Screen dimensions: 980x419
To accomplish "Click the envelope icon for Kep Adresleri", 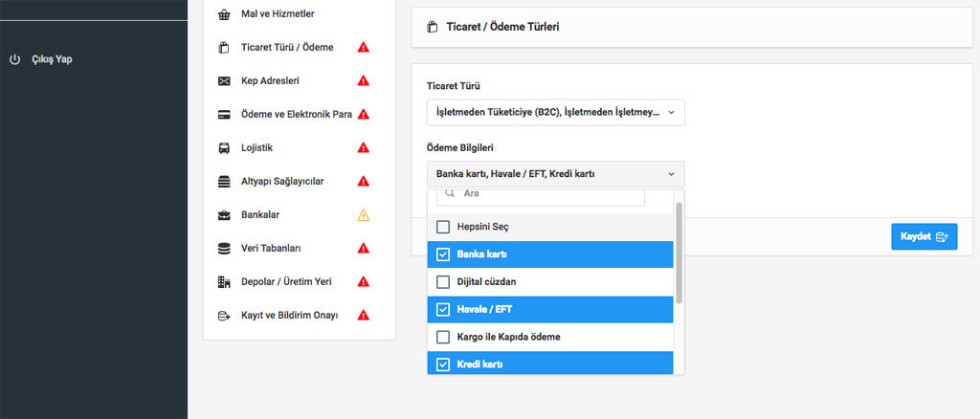I will point(224,81).
